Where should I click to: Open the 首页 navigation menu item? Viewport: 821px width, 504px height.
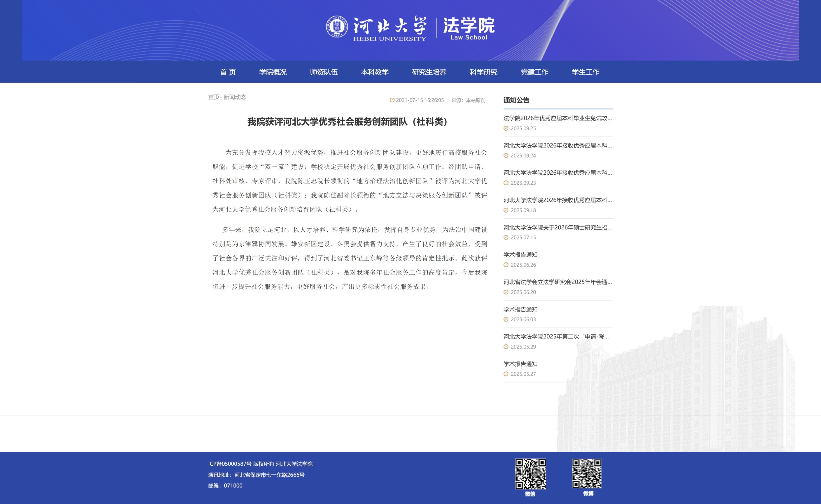(x=228, y=72)
